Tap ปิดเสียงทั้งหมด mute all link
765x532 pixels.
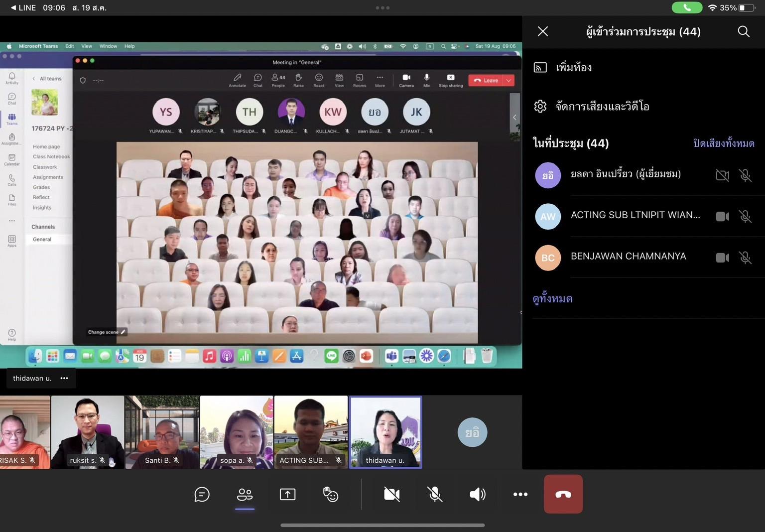(x=724, y=143)
